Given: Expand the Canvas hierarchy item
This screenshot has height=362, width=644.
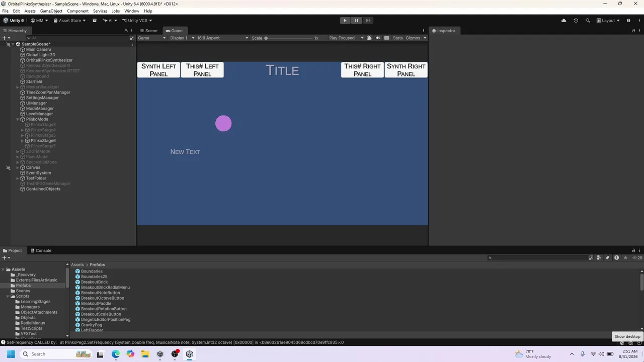Looking at the screenshot, I should coord(18,168).
